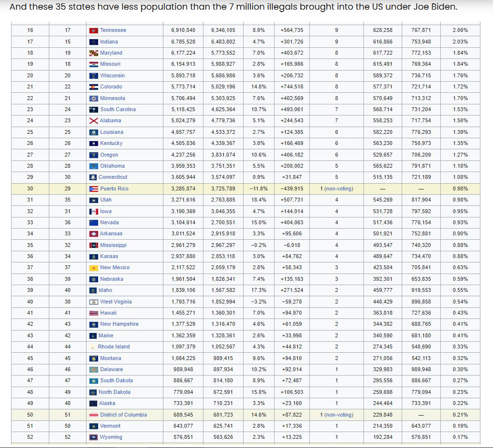The image size is (493, 448).
Task: Select Hawaii value 363,818
Action: [383, 313]
